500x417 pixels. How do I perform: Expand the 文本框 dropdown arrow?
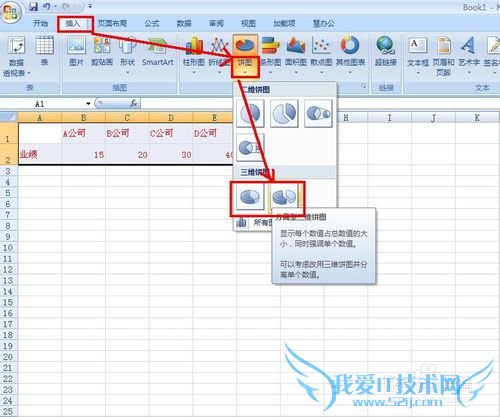(x=418, y=72)
